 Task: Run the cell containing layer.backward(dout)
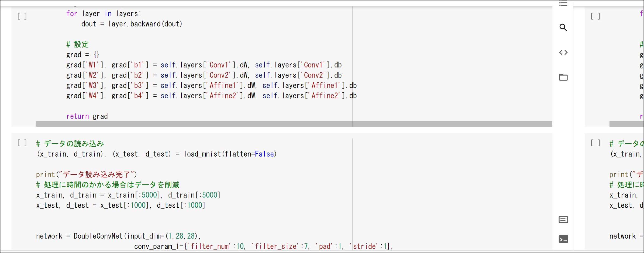click(x=22, y=16)
